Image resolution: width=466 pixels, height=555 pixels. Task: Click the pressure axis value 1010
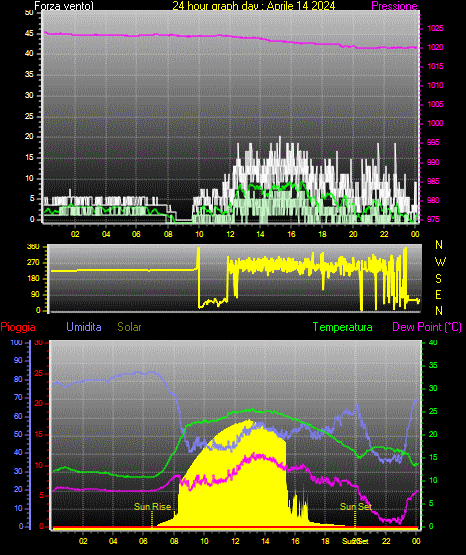(435, 85)
